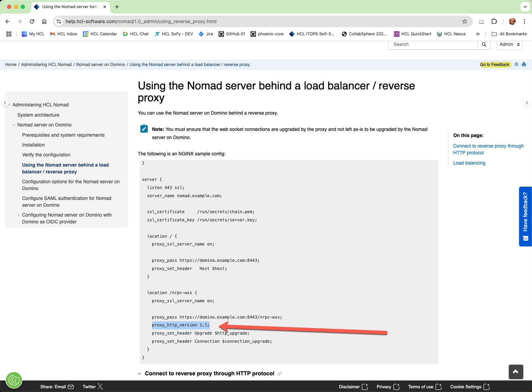Open the Admin dropdown selector
The height and width of the screenshot is (392, 532).
click(509, 45)
